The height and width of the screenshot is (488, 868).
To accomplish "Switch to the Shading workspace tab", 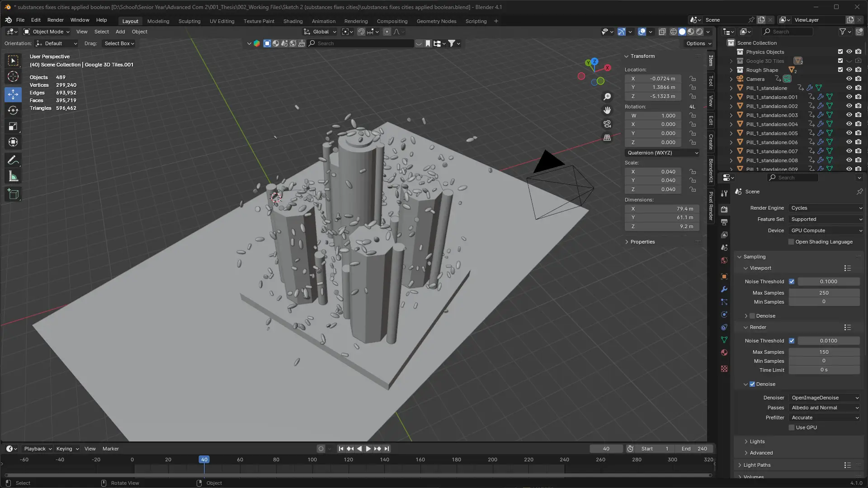I will coord(292,21).
